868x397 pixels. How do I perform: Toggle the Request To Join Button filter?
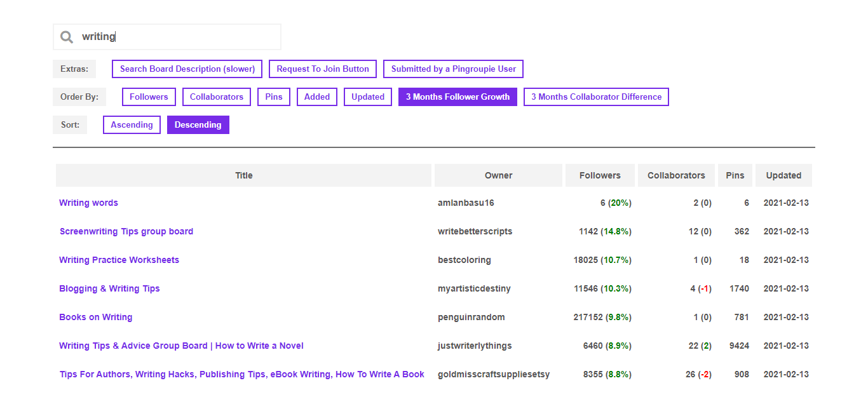(x=323, y=69)
